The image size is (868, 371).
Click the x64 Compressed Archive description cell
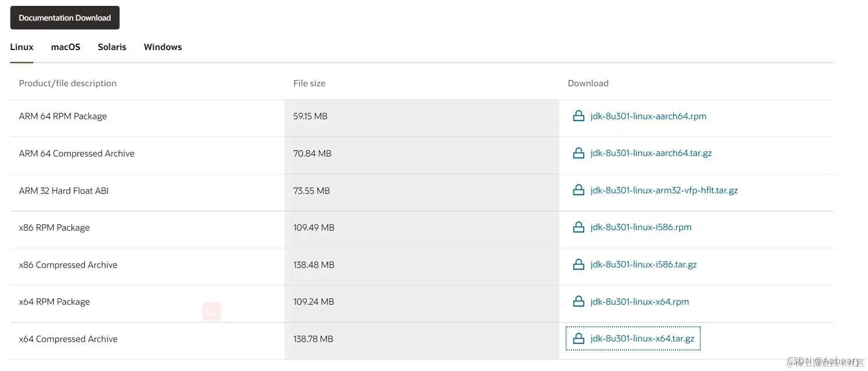[147, 339]
